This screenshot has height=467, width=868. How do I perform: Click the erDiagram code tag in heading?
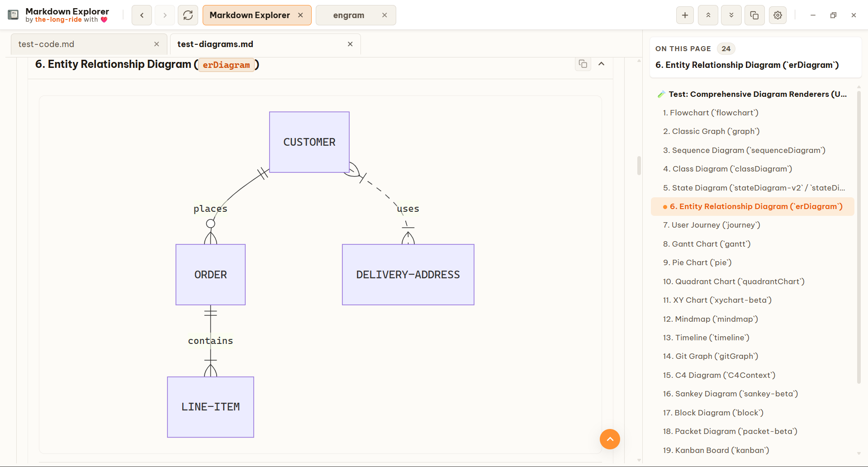click(226, 65)
